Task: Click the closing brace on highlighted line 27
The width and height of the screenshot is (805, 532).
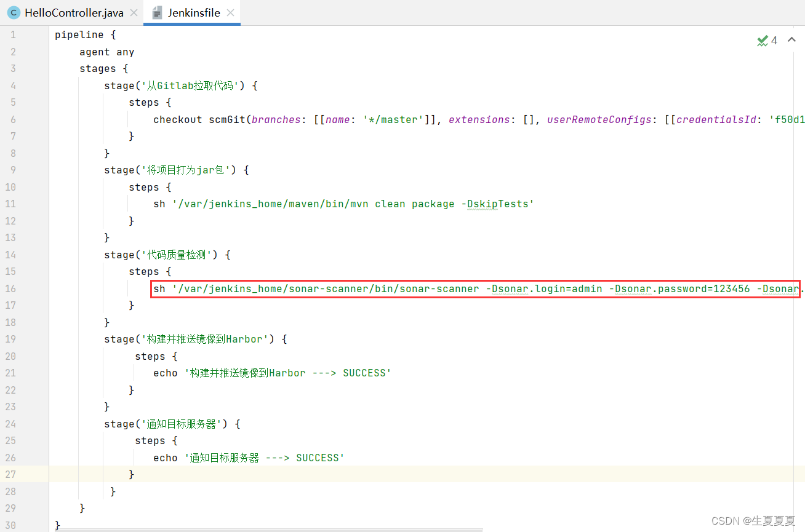Action: click(x=131, y=474)
